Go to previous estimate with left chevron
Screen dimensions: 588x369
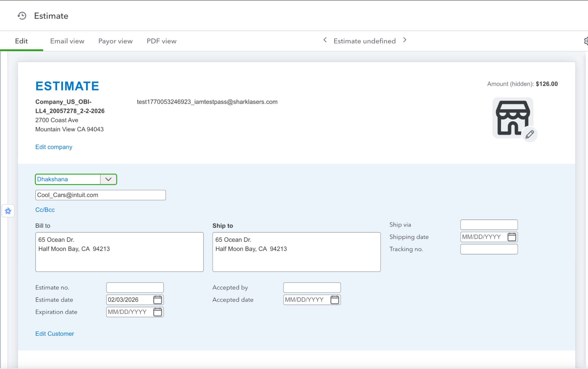[325, 40]
